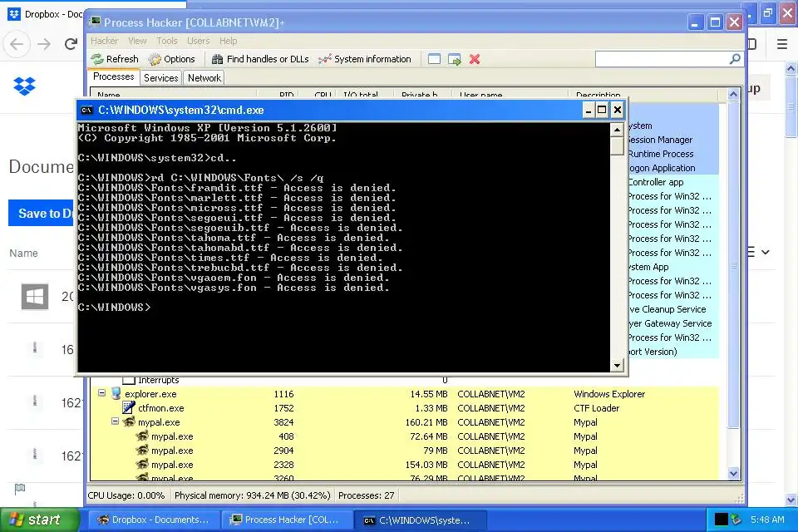Switch to the Processes tab
This screenshot has width=798, height=532.
[x=114, y=76]
